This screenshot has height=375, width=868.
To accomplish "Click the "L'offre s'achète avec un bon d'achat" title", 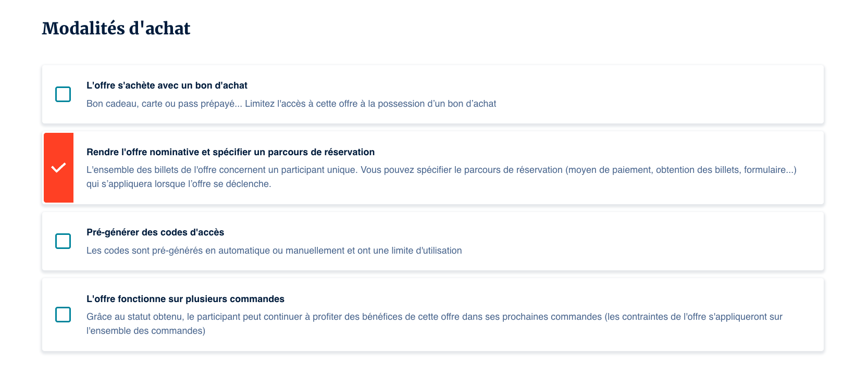I will click(167, 85).
